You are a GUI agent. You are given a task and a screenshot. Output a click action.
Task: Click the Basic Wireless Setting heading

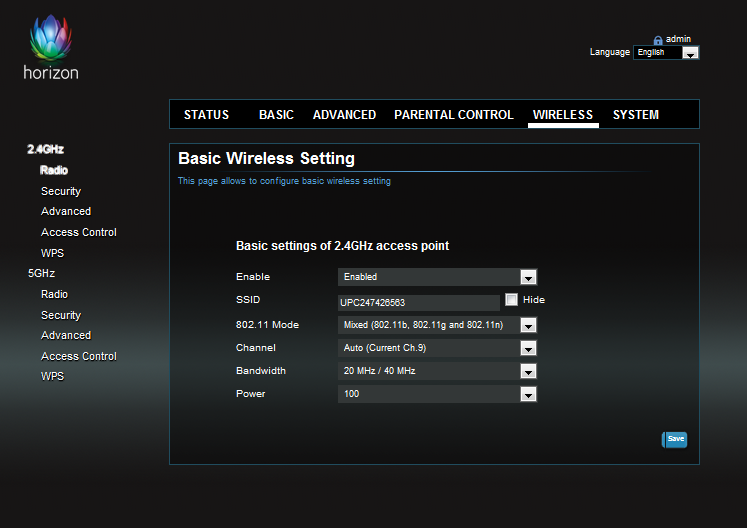point(266,158)
